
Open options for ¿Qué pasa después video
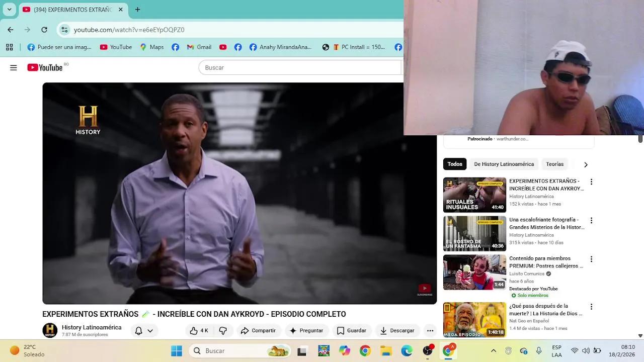point(592,307)
